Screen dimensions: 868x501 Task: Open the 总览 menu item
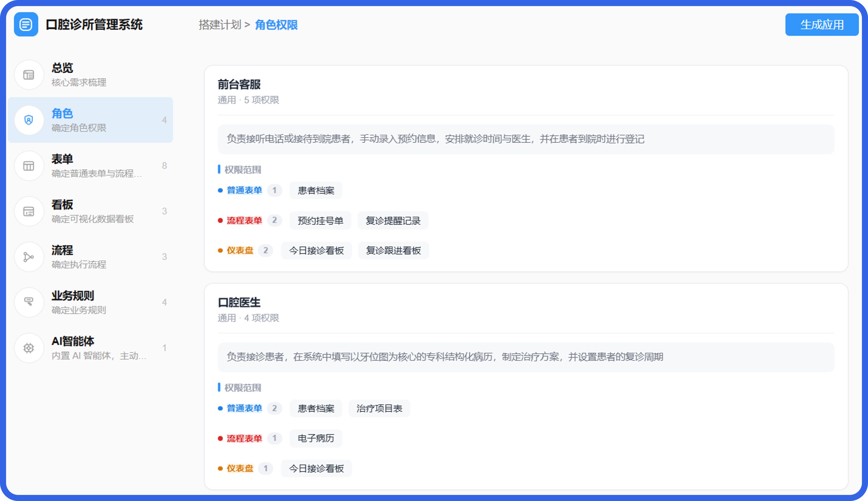(x=90, y=75)
